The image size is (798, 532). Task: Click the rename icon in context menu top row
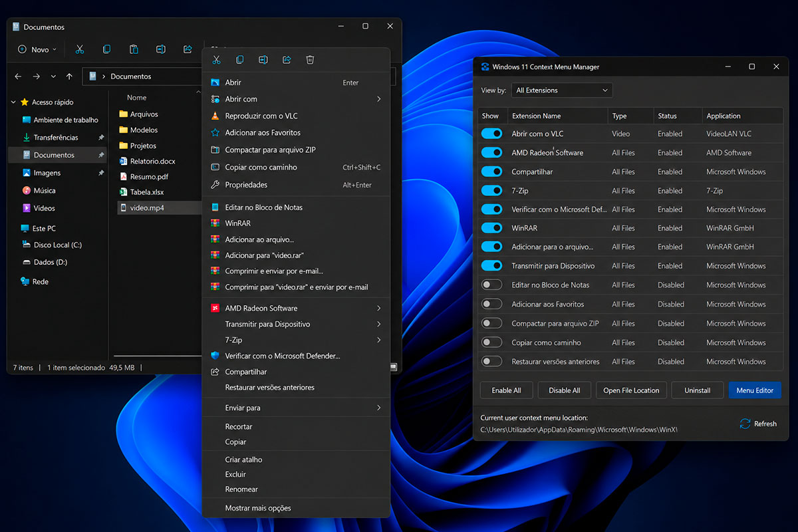[263, 60]
